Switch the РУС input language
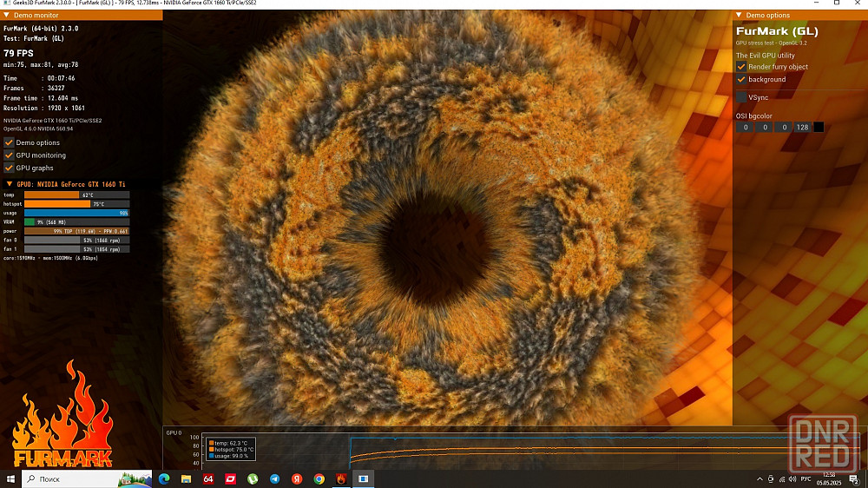 tap(806, 479)
